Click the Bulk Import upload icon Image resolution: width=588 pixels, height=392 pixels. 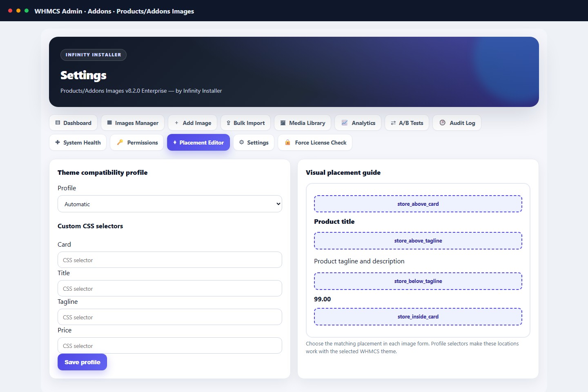click(x=228, y=123)
